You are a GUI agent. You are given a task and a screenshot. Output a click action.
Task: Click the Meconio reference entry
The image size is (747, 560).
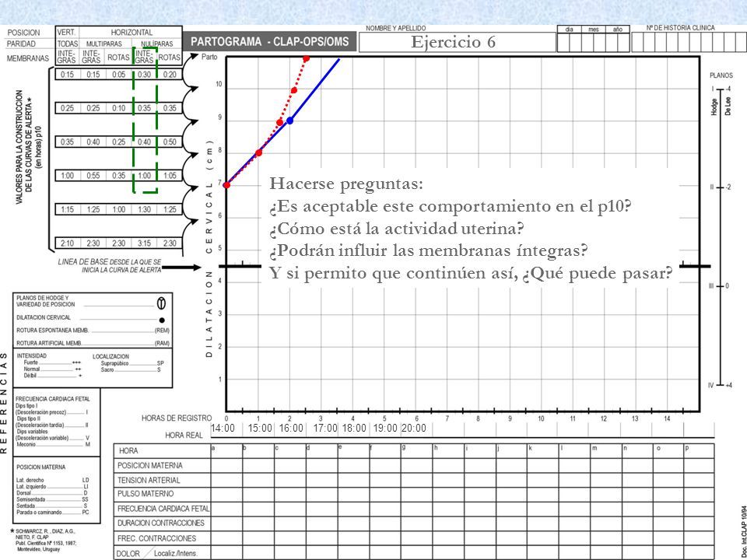(53, 444)
